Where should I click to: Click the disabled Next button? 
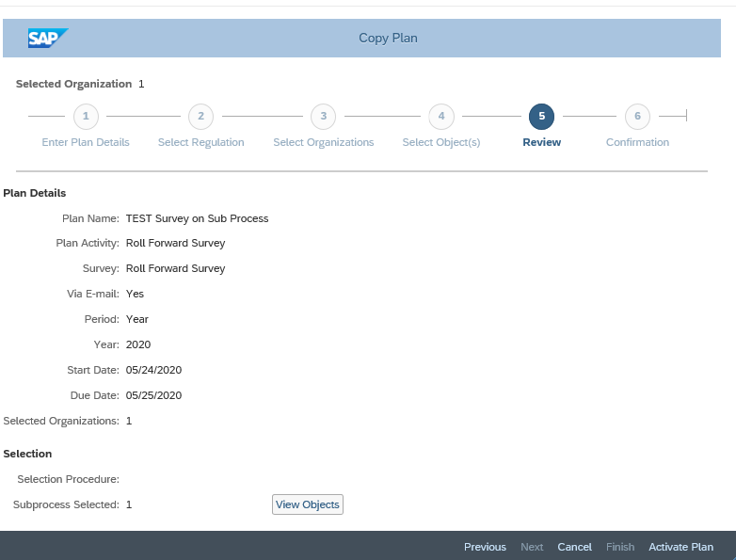click(532, 547)
